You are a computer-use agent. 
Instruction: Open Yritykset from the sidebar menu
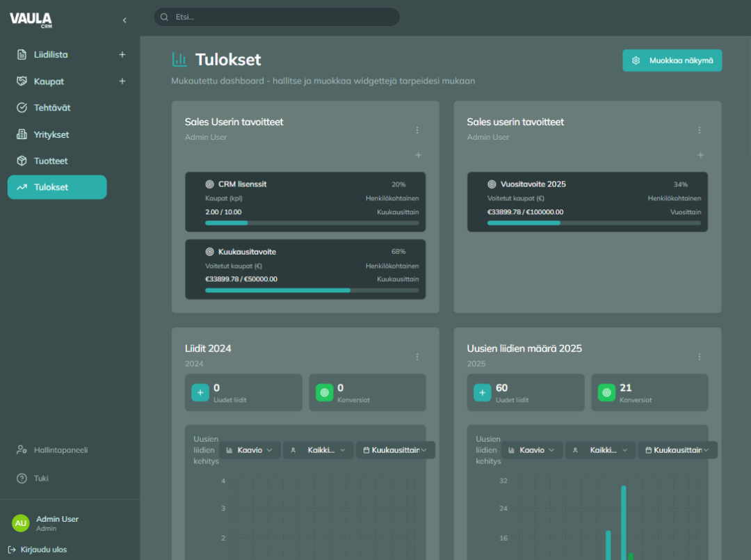[51, 134]
